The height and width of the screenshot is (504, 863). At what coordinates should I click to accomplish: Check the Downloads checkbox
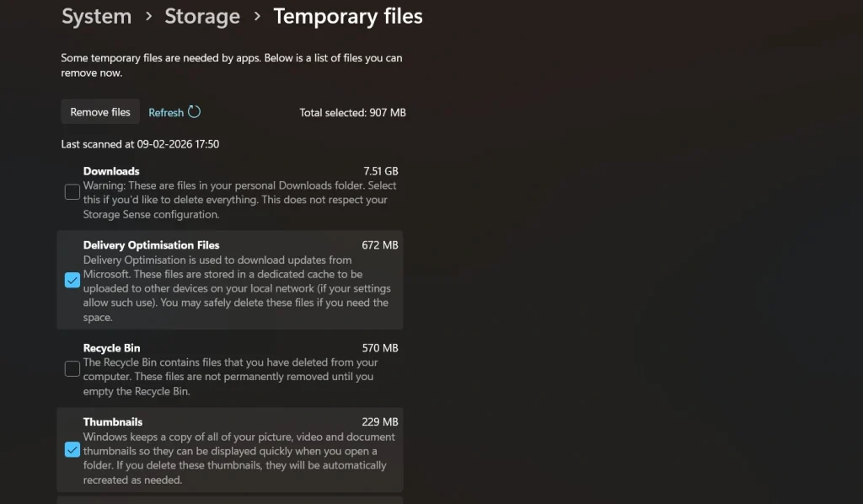[x=72, y=191]
